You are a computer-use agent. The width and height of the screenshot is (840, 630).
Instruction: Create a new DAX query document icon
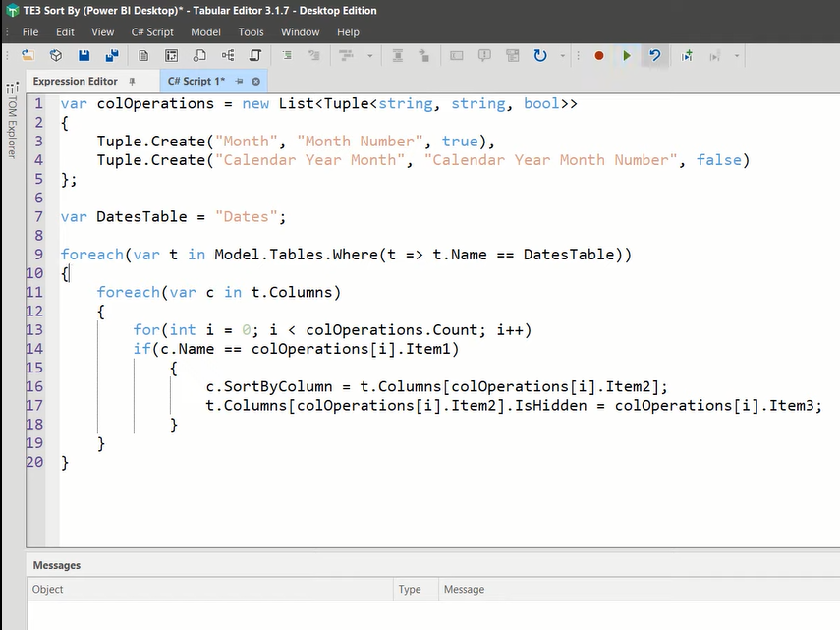point(143,56)
